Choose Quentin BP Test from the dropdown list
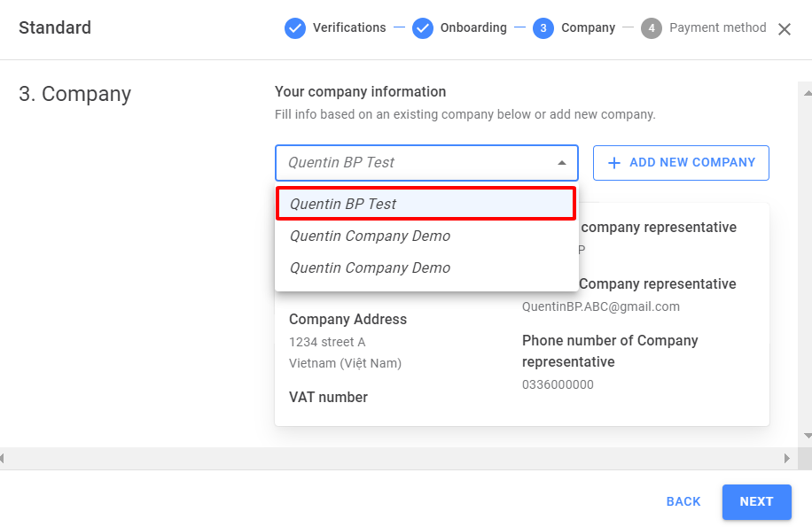The height and width of the screenshot is (527, 812). pyautogui.click(x=426, y=203)
